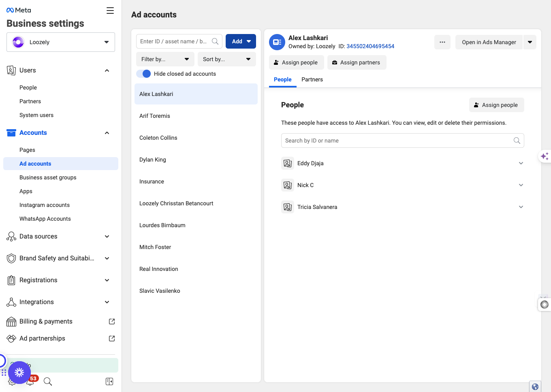Click the magnifier in people search box
The height and width of the screenshot is (392, 551).
point(517,141)
